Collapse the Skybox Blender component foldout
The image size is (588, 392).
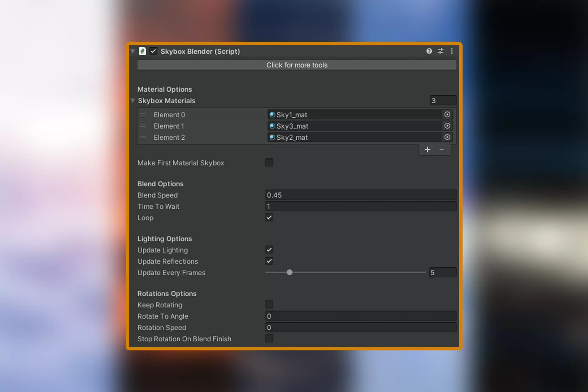(x=133, y=51)
